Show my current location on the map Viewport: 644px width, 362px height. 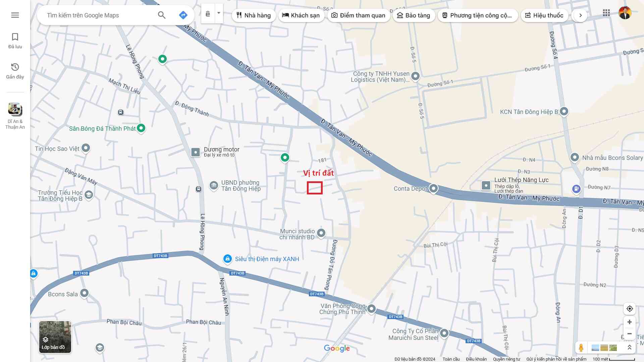[630, 309]
